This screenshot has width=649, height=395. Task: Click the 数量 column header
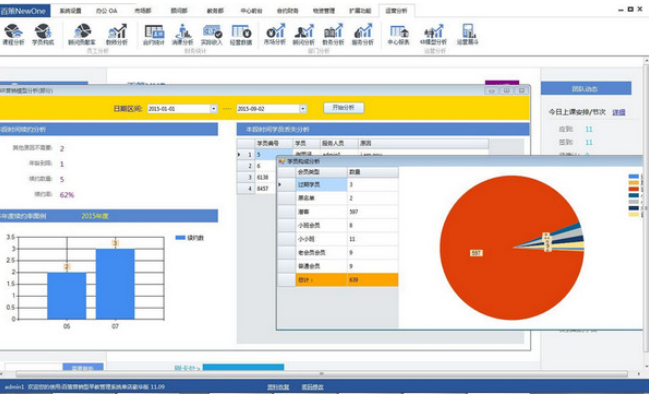click(x=373, y=172)
